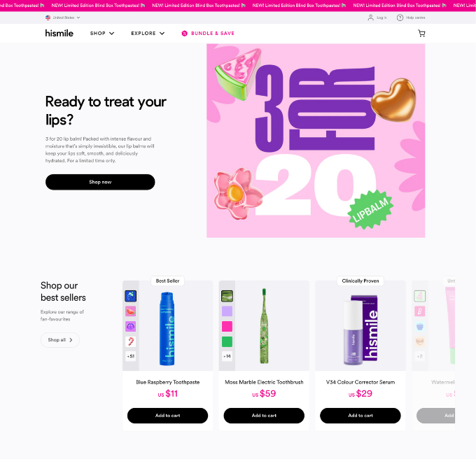476x459 pixels.
Task: Expand the SHOP menu
Action: (102, 34)
